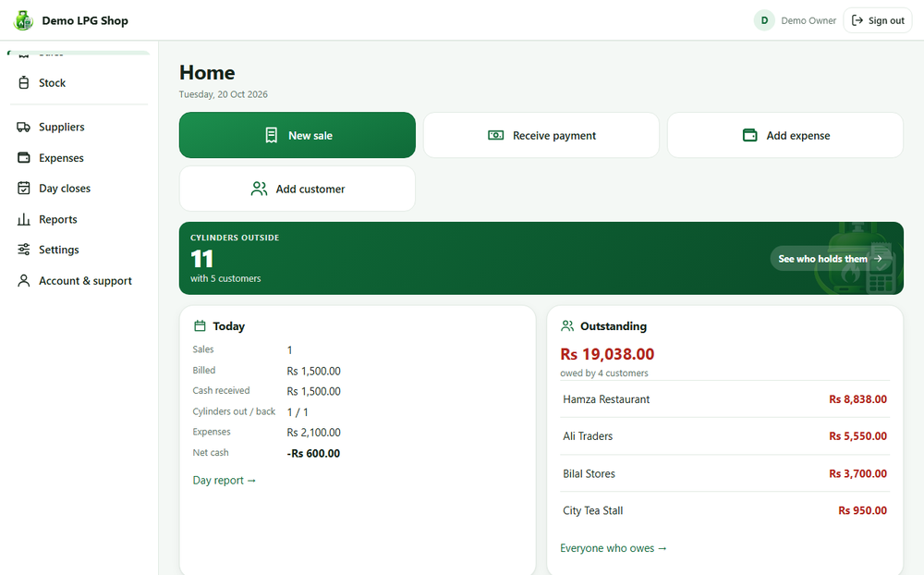Click the Day closes calendar-check icon
The height and width of the screenshot is (575, 924).
point(24,189)
